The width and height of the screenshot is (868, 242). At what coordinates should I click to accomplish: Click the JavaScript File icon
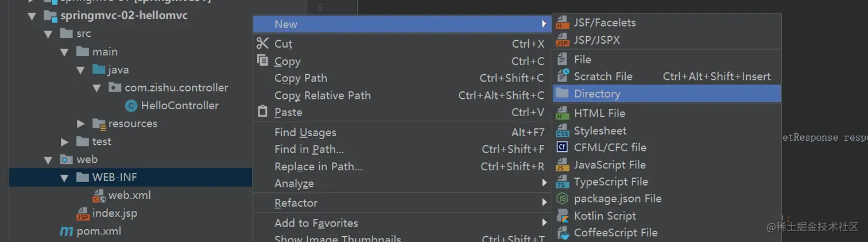coord(563,165)
